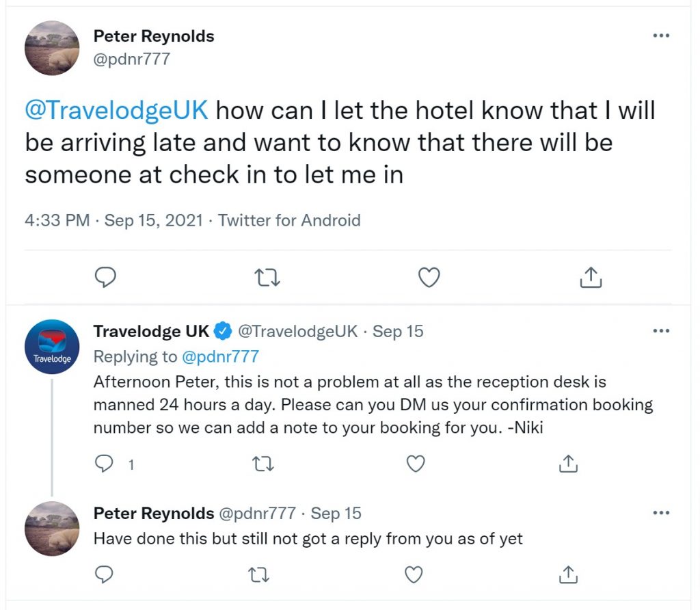Image resolution: width=700 pixels, height=610 pixels.
Task: Open more options on last Peter Reynolds reply
Action: pyautogui.click(x=661, y=513)
